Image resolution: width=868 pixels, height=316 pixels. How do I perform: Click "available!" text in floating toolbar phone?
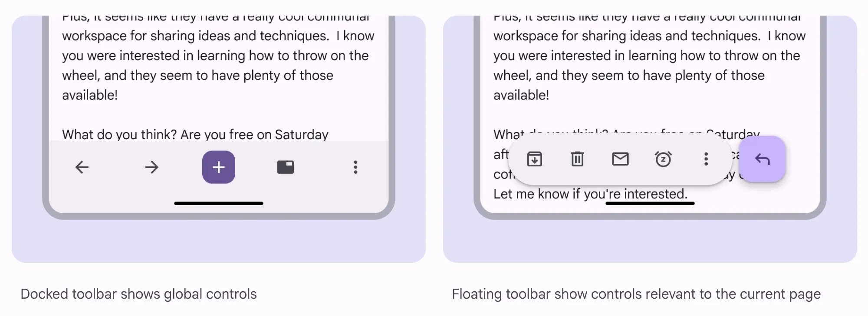(521, 95)
